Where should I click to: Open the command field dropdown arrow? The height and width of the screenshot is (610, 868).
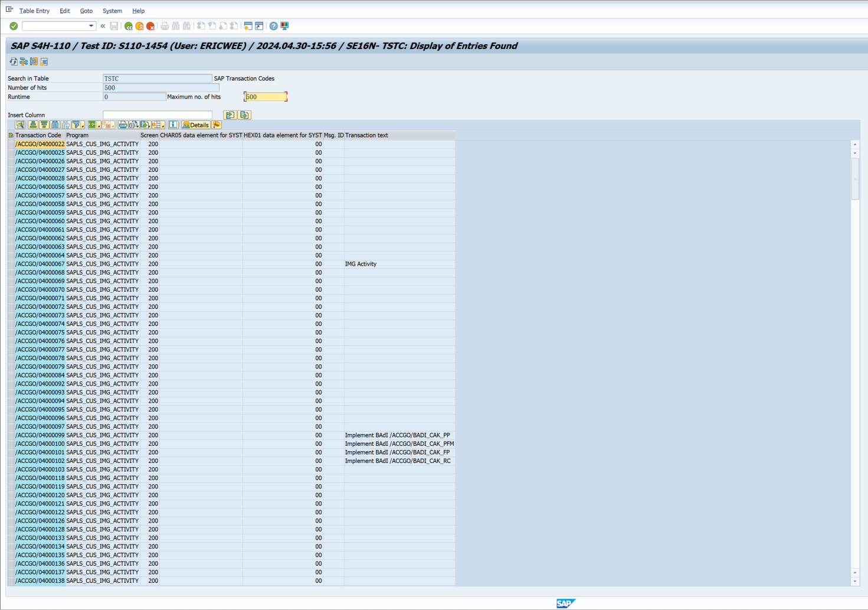click(91, 26)
